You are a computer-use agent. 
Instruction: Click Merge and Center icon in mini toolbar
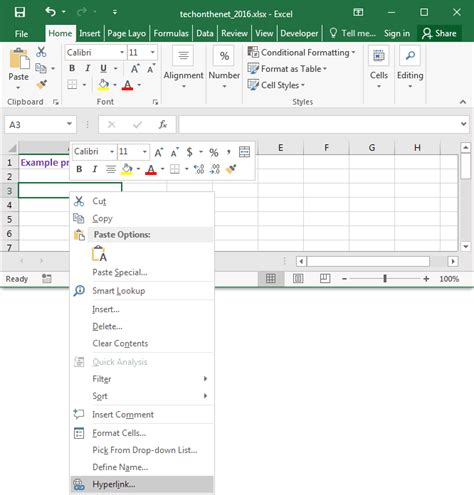coord(244,152)
